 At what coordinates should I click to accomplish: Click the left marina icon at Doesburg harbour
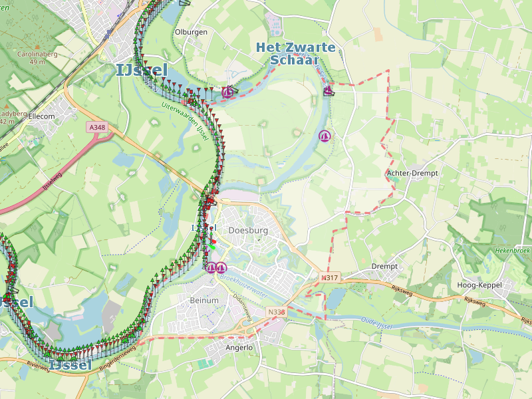211,268
